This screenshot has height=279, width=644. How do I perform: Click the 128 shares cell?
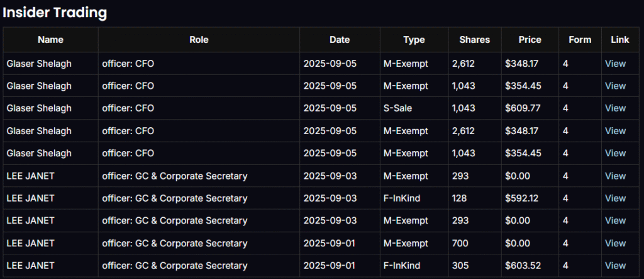pyautogui.click(x=460, y=198)
